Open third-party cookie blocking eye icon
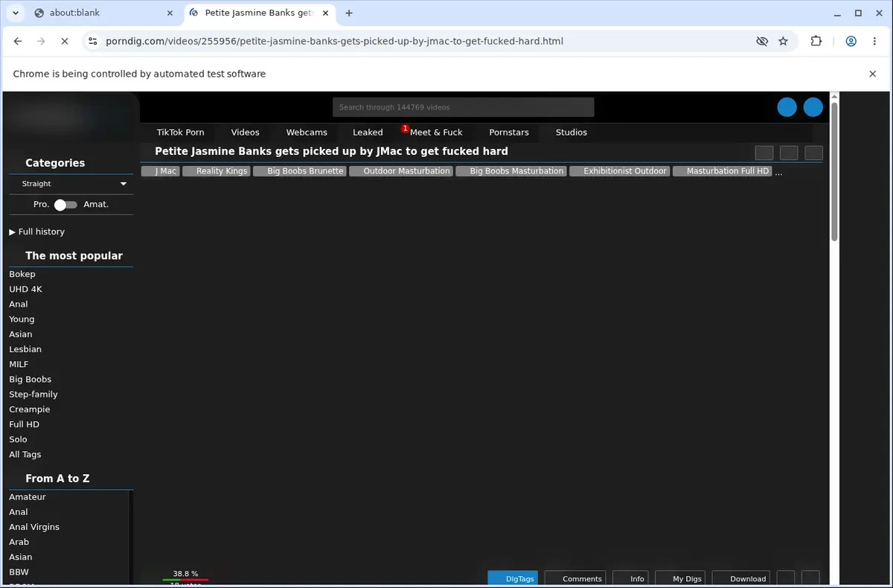This screenshot has height=588, width=893. [x=762, y=42]
